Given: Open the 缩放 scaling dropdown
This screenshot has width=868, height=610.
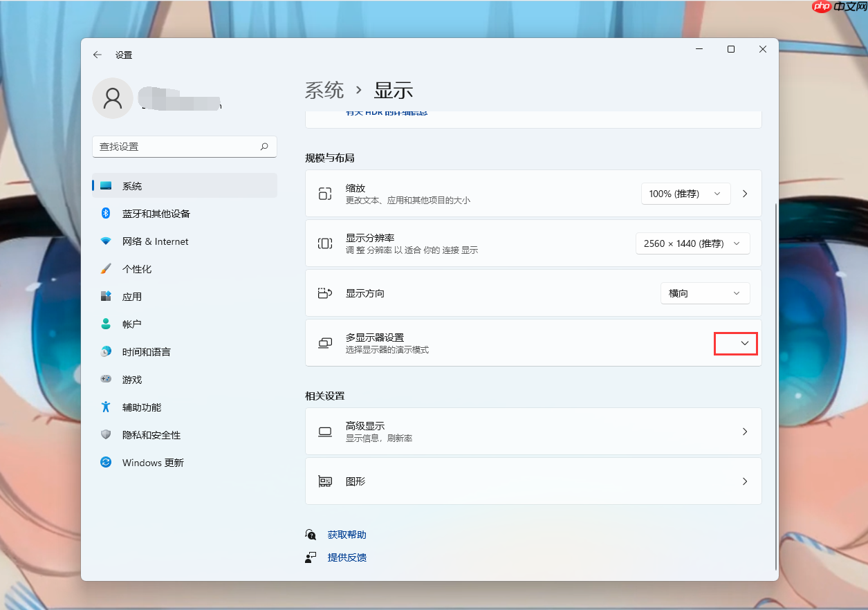Looking at the screenshot, I should [x=685, y=194].
